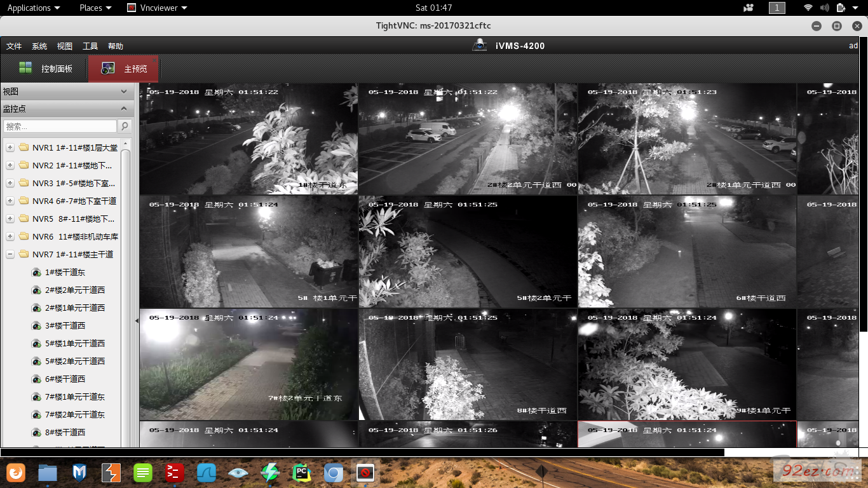This screenshot has height=488, width=868.
Task: Select camera icon for 1#楼干道东
Action: 37,272
